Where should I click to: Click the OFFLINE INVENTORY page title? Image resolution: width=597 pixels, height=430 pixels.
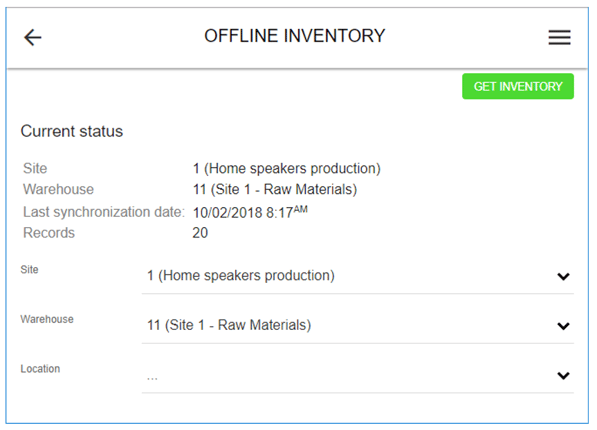click(295, 36)
